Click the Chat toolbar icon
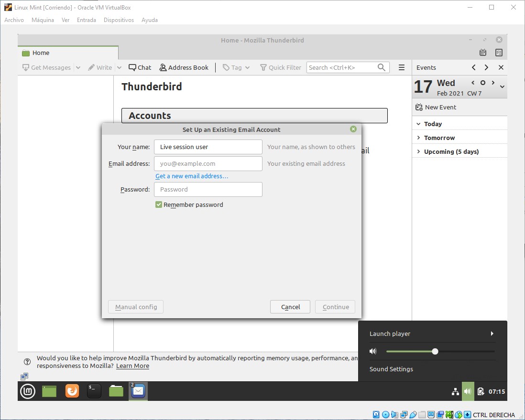This screenshot has height=420, width=525. pos(132,68)
